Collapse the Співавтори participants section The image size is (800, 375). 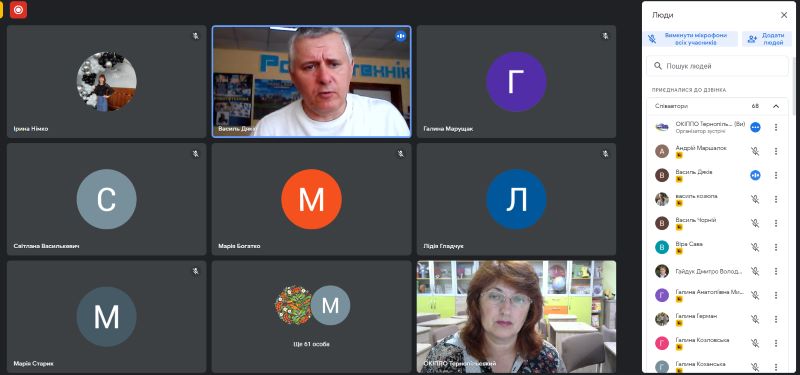776,106
